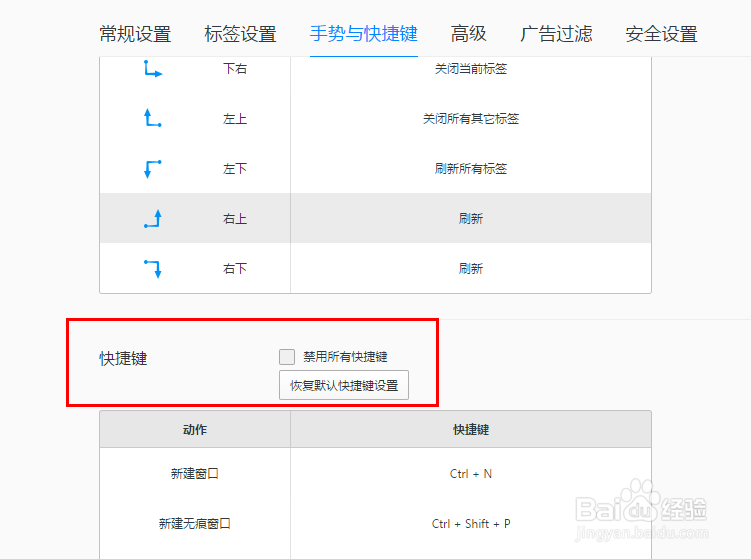Open the 常规设置 tab
Viewport: 751px width, 559px height.
136,34
